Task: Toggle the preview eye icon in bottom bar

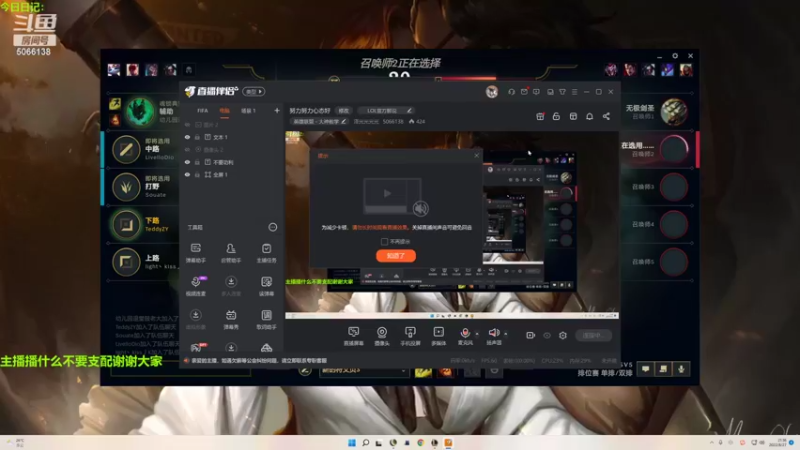Action: pyautogui.click(x=547, y=335)
